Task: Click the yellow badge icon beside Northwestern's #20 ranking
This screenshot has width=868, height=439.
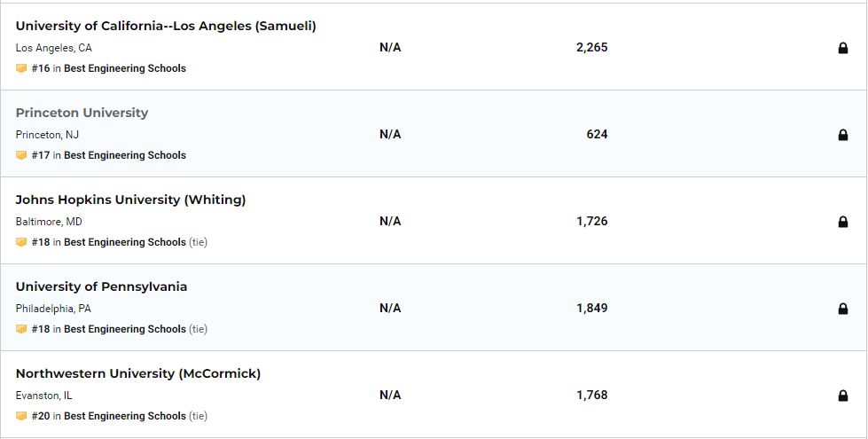Action: tap(21, 416)
